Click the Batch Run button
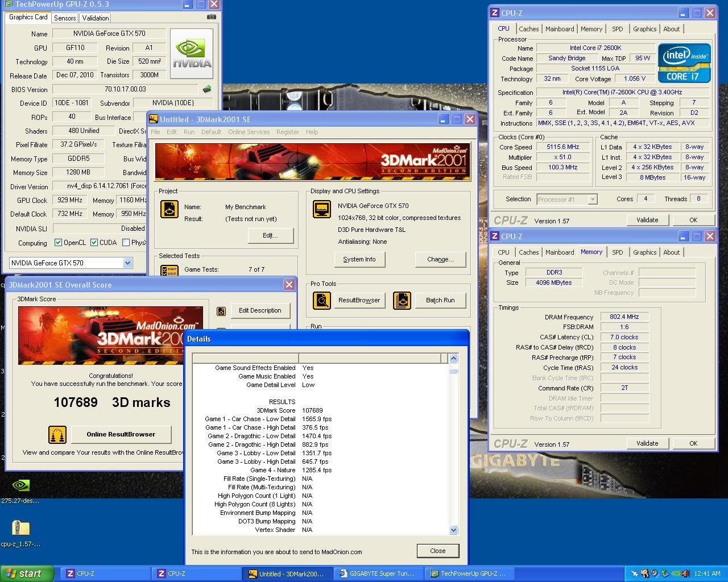 click(440, 300)
